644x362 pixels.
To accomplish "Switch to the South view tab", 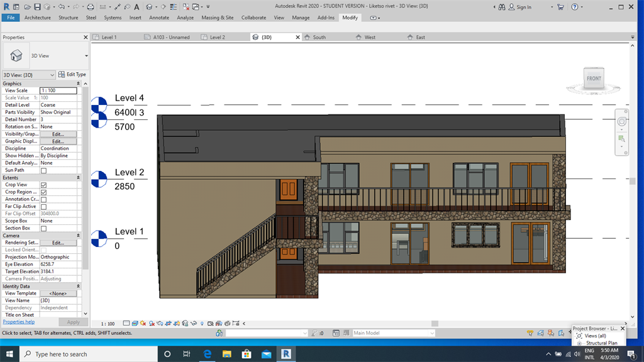I will pyautogui.click(x=319, y=37).
